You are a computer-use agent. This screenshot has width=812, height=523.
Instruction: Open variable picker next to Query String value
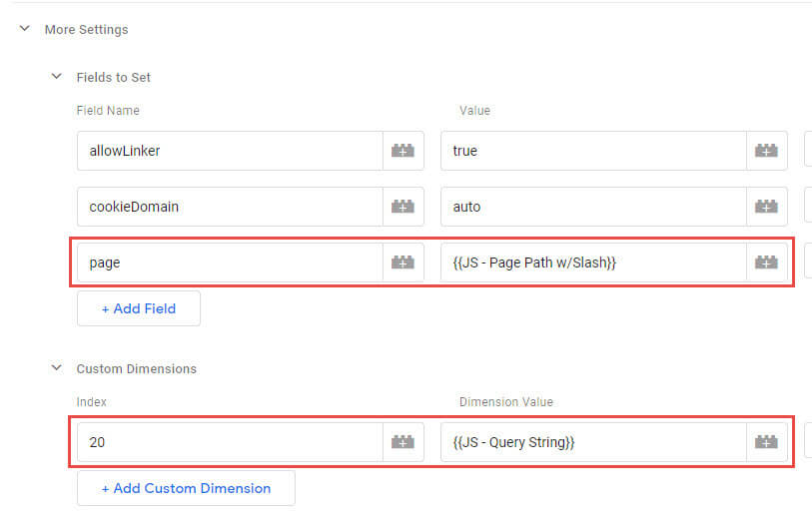click(x=766, y=441)
